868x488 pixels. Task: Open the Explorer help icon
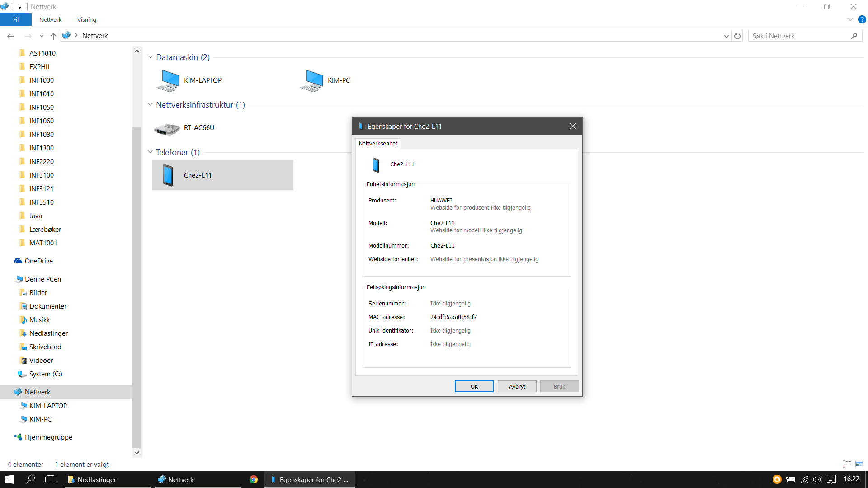pyautogui.click(x=862, y=19)
